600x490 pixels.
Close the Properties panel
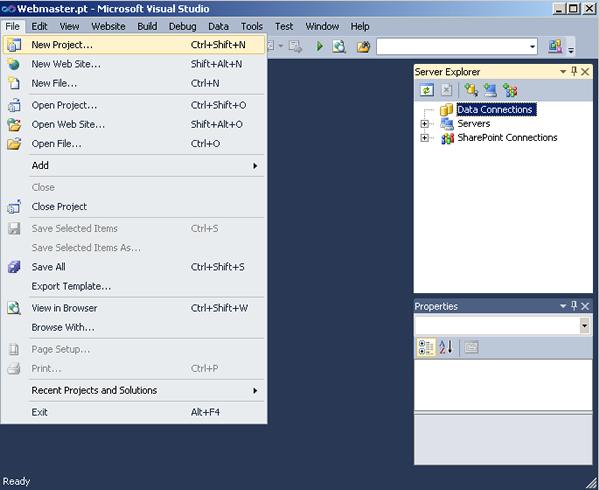click(585, 306)
